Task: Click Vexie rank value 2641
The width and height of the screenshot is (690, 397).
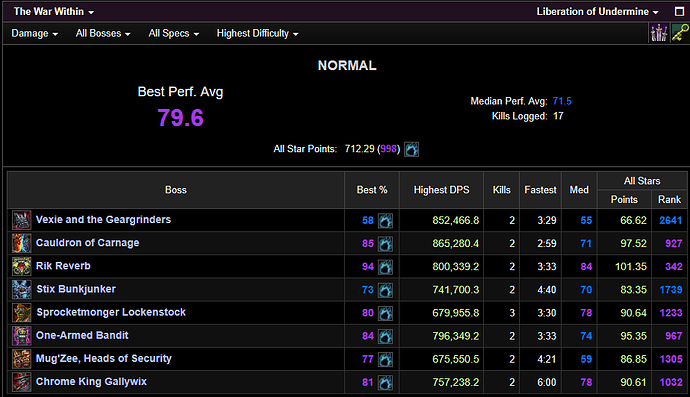Action: (x=671, y=221)
